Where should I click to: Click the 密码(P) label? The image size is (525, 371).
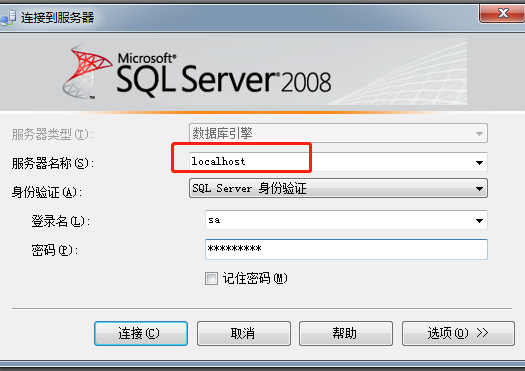(55, 250)
